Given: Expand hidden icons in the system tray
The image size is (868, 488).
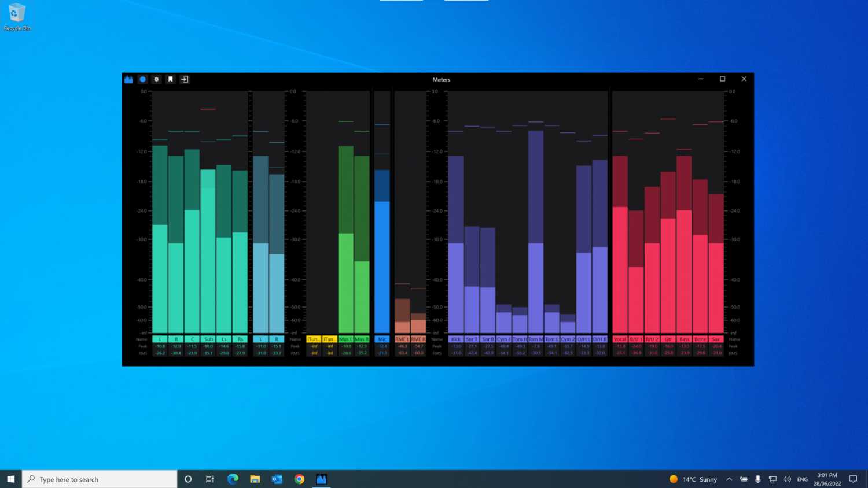Looking at the screenshot, I should 729,479.
